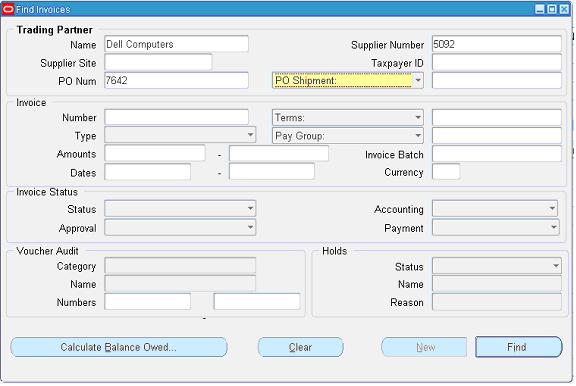Minimize the Find Invoices window
576x386 pixels.
coord(539,9)
